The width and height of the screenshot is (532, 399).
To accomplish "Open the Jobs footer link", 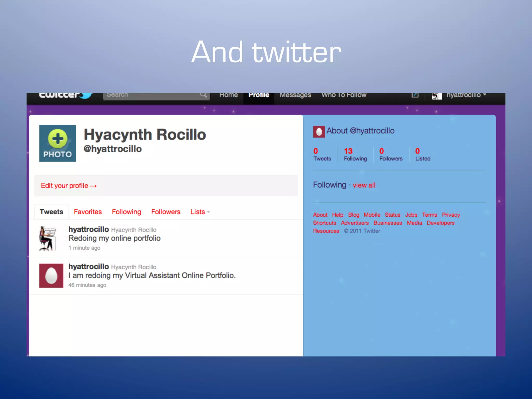I will (x=411, y=215).
